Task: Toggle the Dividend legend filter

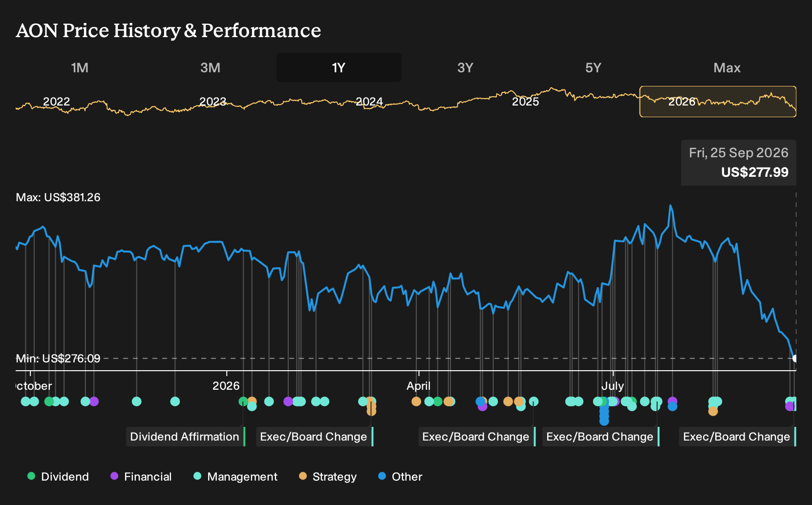Action: point(58,477)
